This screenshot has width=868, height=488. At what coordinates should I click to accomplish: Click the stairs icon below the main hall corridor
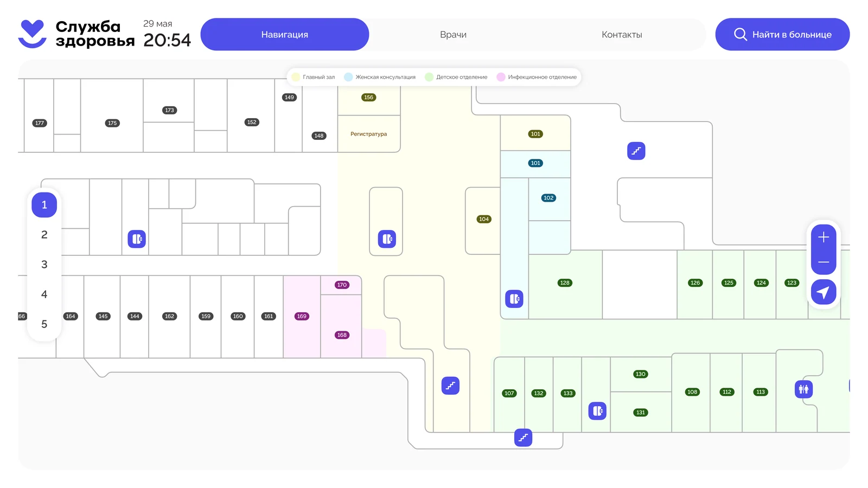(x=450, y=386)
